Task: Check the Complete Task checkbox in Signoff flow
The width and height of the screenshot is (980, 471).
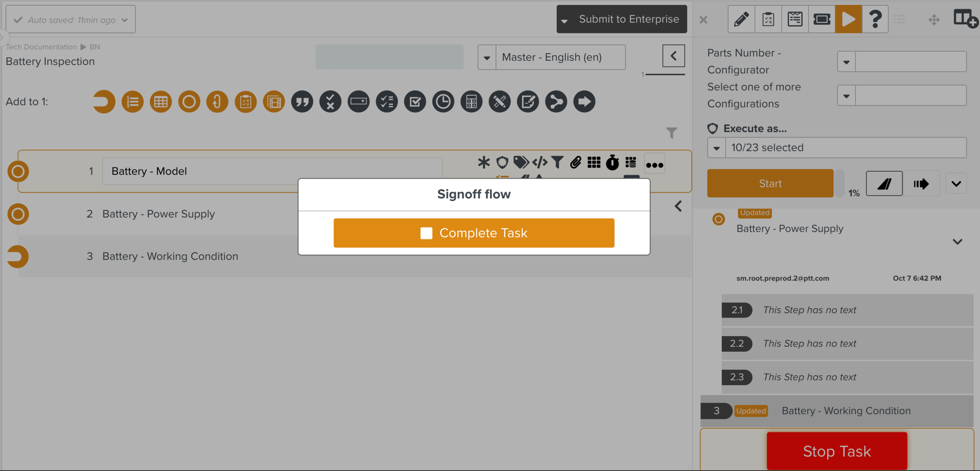Action: tap(426, 233)
